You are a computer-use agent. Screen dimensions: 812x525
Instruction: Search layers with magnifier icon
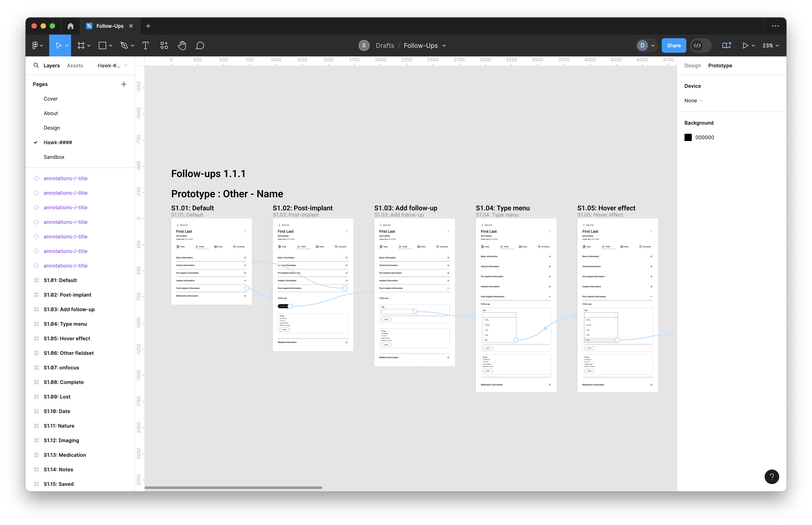[36, 66]
